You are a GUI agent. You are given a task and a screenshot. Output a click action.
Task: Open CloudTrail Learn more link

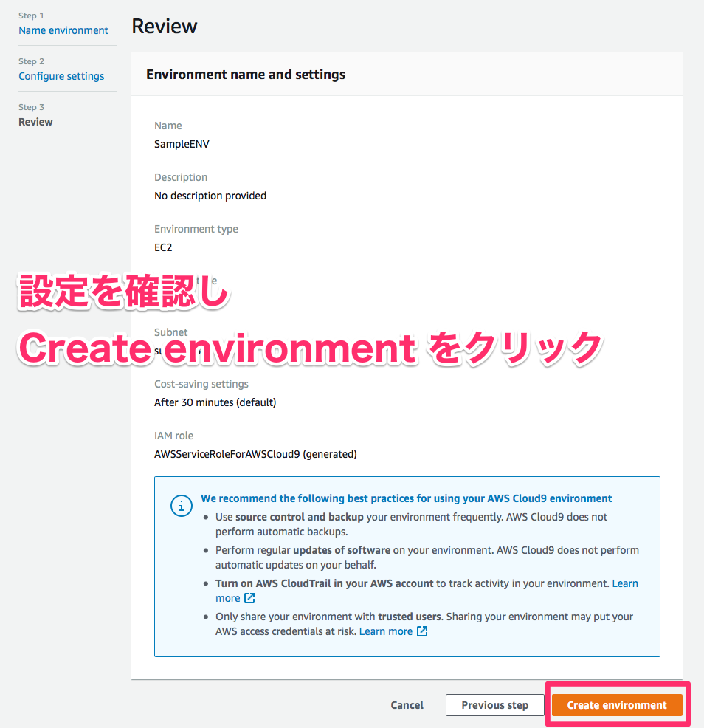click(x=625, y=583)
